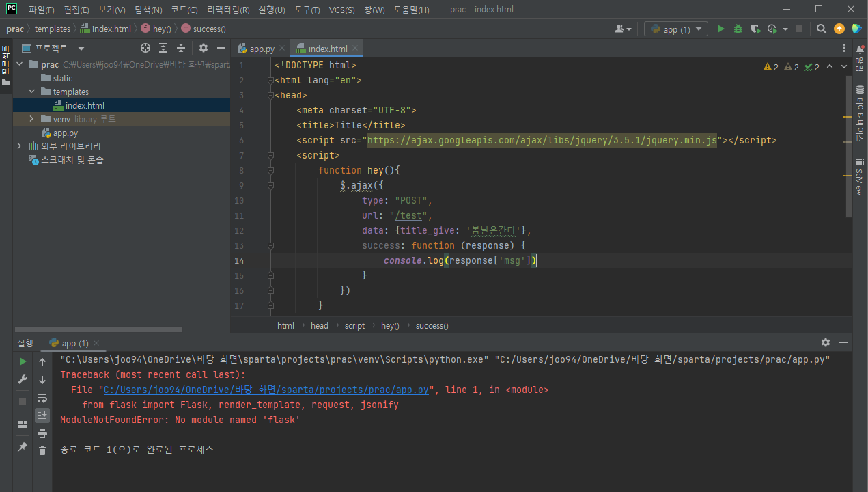The height and width of the screenshot is (492, 868).
Task: Go to next highlighted error down arrow
Action: point(843,67)
